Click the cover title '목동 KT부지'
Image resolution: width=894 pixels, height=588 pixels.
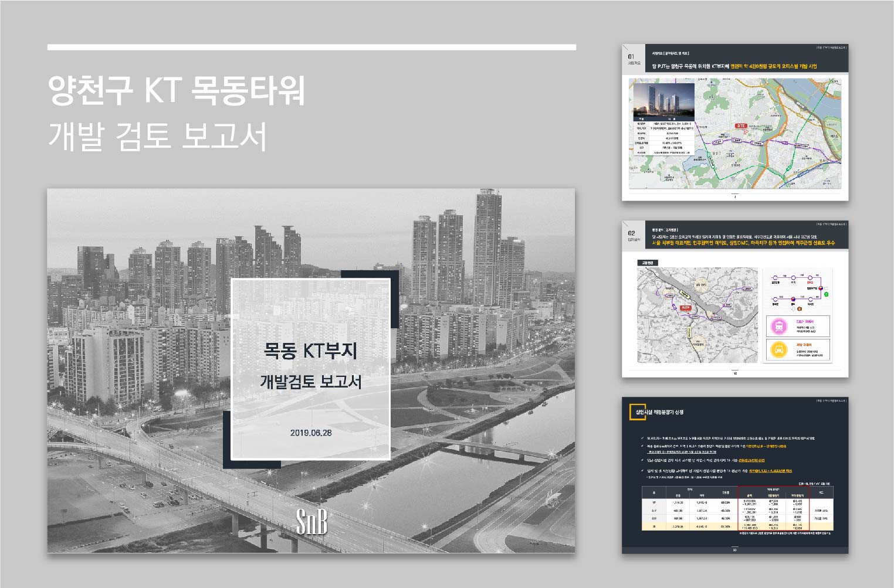pos(310,351)
